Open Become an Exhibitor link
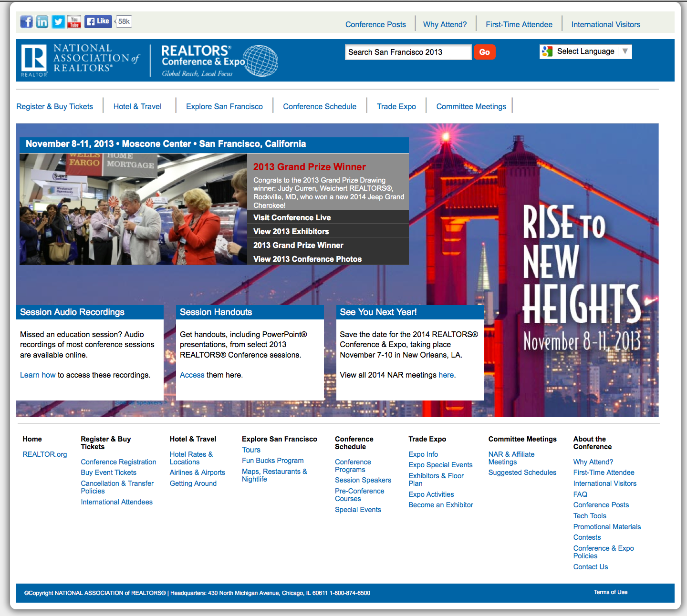The width and height of the screenshot is (687, 616). pyautogui.click(x=441, y=505)
